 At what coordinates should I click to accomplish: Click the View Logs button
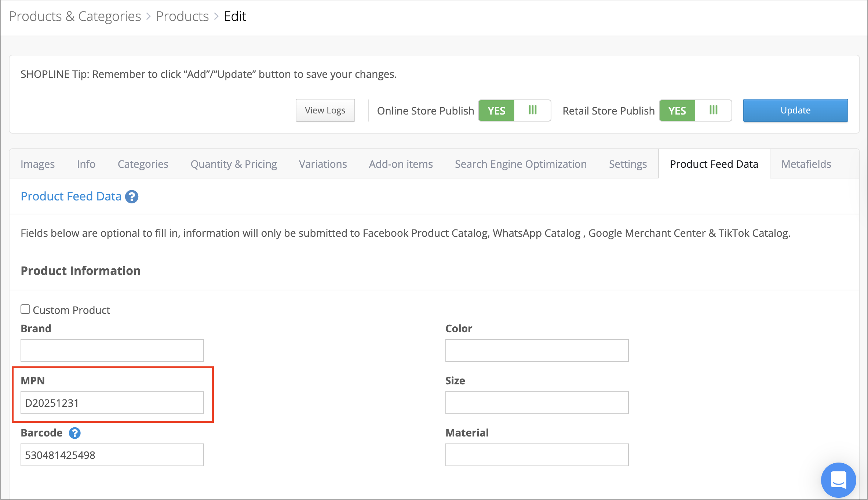coord(325,110)
